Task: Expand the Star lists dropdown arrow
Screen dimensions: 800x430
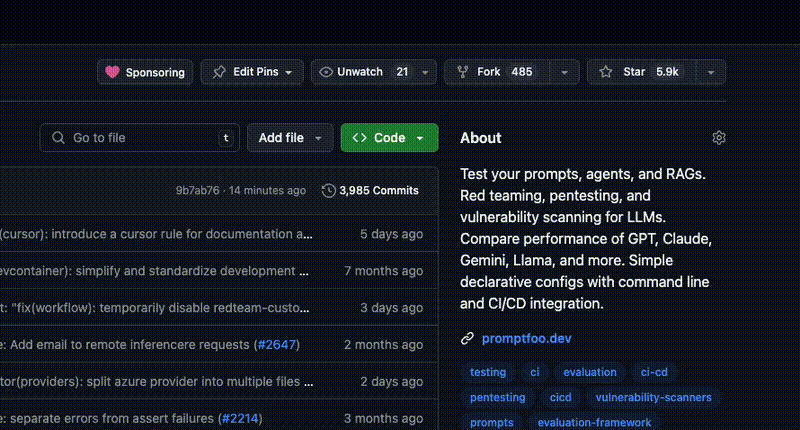Action: point(711,72)
